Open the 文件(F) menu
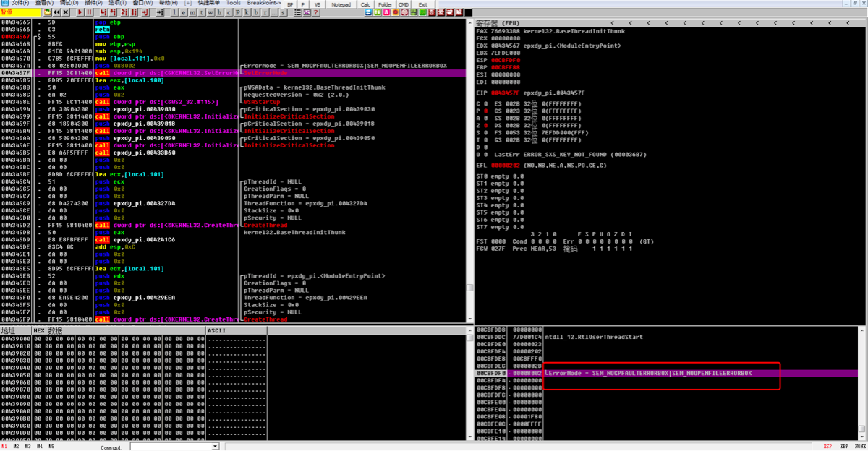The width and height of the screenshot is (868, 451). pyautogui.click(x=20, y=3)
